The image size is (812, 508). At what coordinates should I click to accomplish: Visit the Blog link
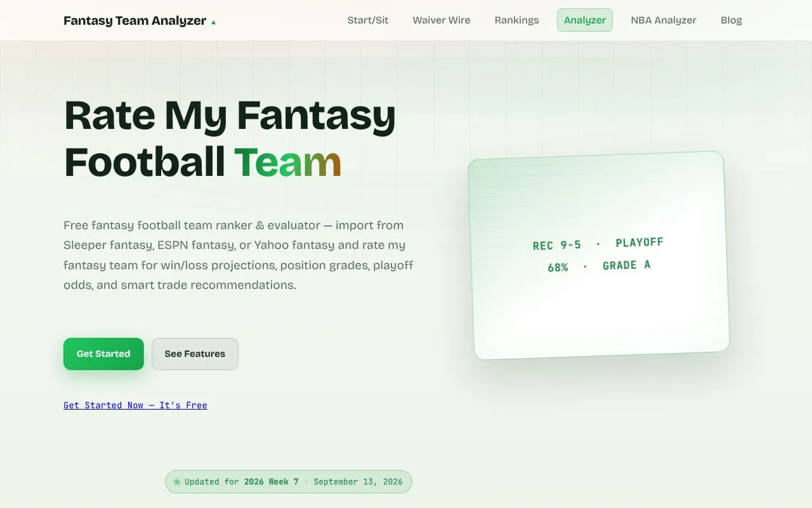click(x=731, y=20)
